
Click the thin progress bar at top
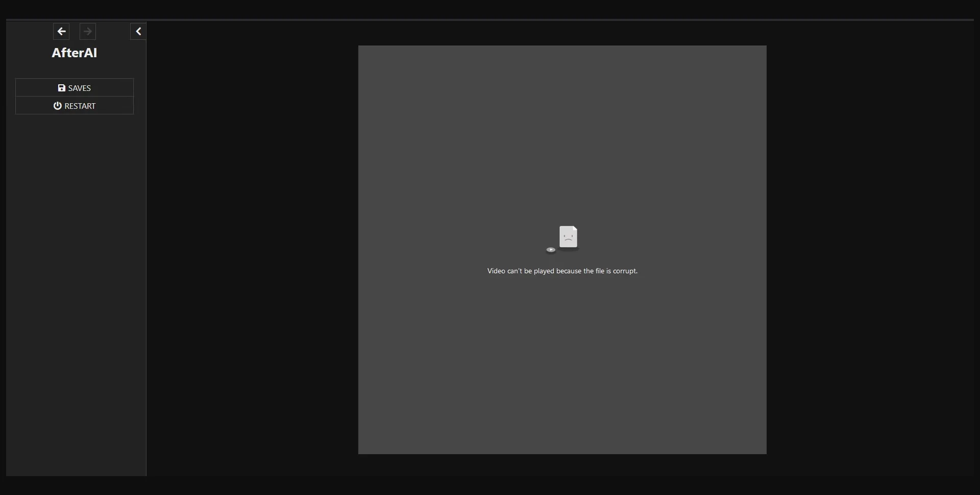(x=490, y=20)
